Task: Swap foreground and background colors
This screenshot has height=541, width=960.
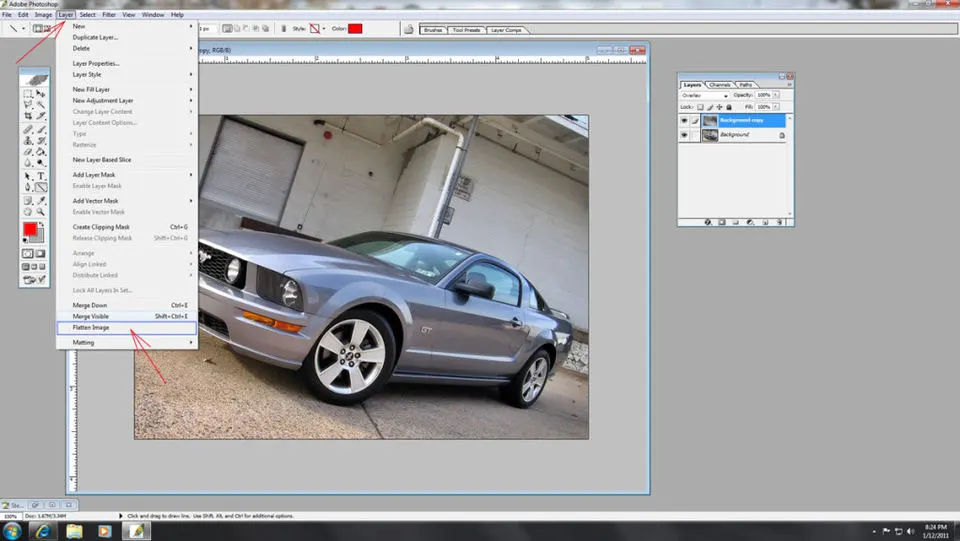Action: pyautogui.click(x=41, y=223)
